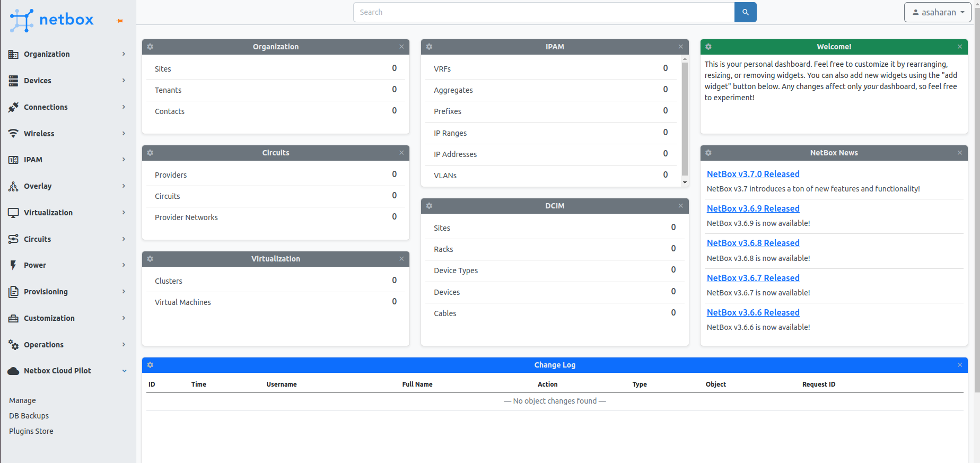Click into the Search field
Viewport: 980px width, 463px height.
click(x=544, y=12)
